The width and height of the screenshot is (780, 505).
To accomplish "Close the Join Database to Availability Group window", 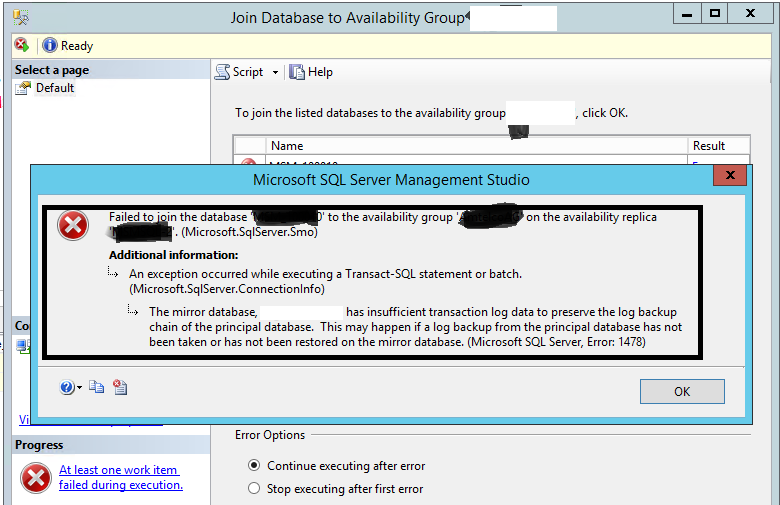I will click(x=750, y=14).
